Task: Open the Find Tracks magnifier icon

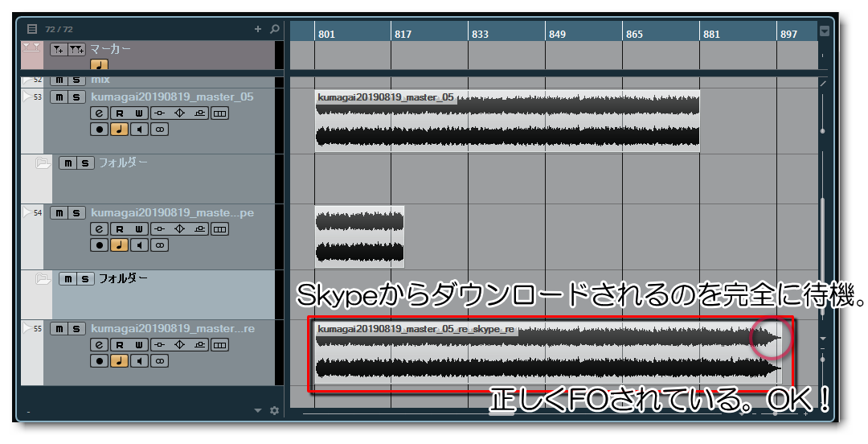Action: (275, 29)
